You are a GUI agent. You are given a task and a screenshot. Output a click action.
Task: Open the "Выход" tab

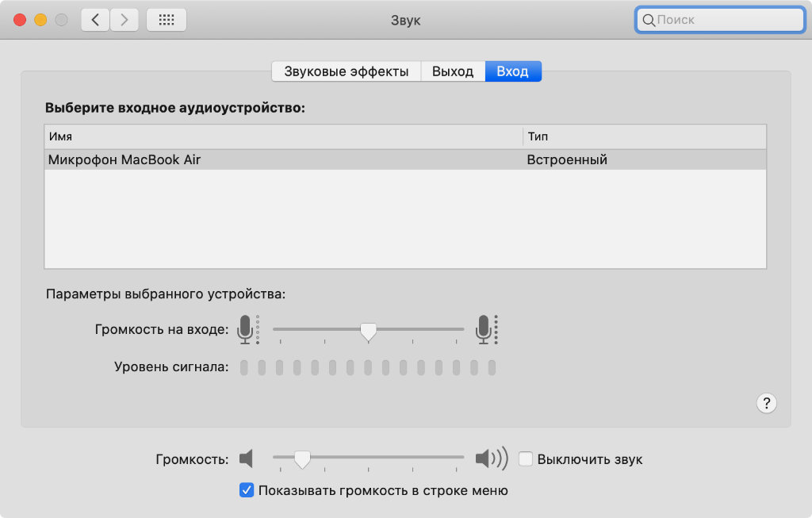pyautogui.click(x=453, y=71)
